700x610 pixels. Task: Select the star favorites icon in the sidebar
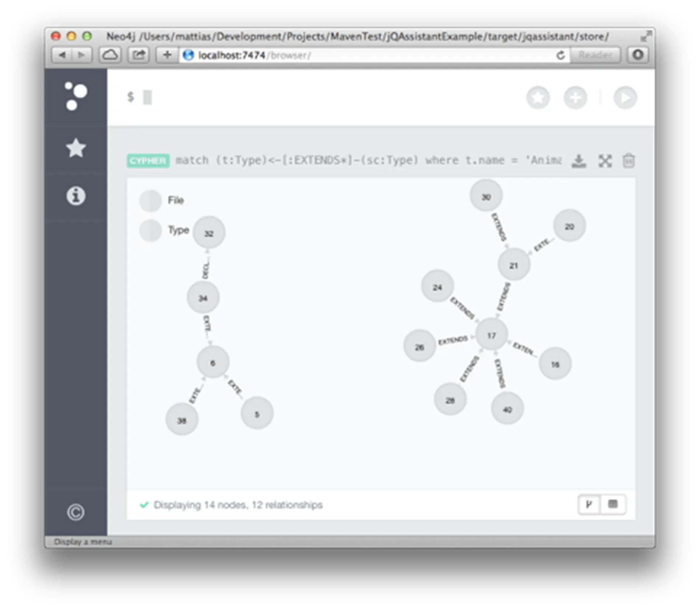76,149
